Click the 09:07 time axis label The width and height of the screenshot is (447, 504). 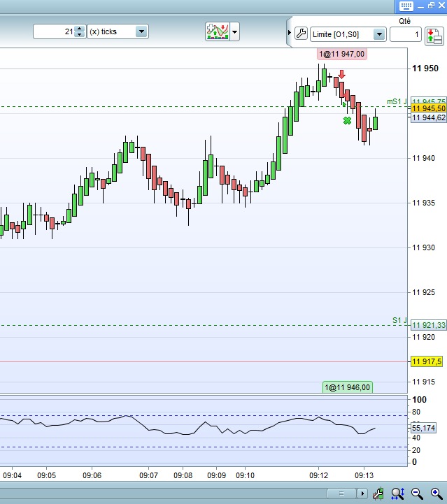(148, 475)
